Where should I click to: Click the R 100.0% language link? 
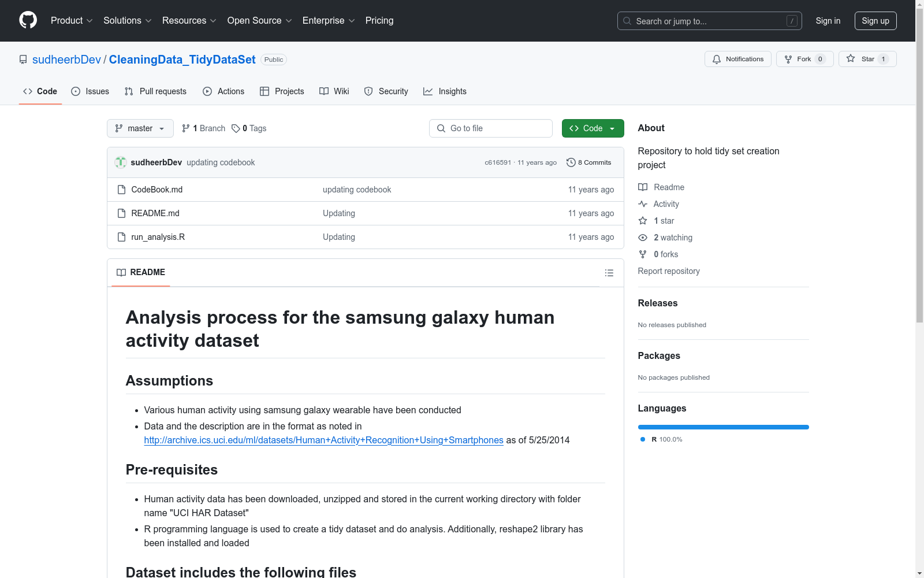pyautogui.click(x=662, y=439)
